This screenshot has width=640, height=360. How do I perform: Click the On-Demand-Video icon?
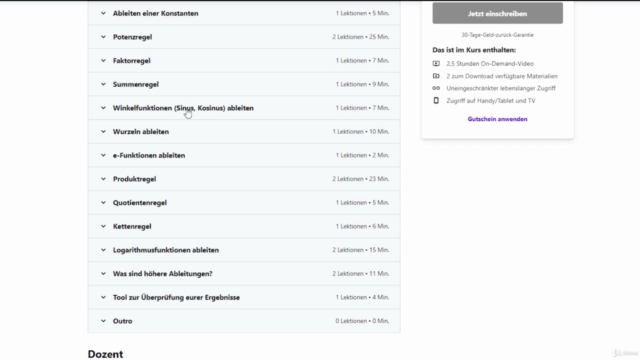click(x=436, y=64)
